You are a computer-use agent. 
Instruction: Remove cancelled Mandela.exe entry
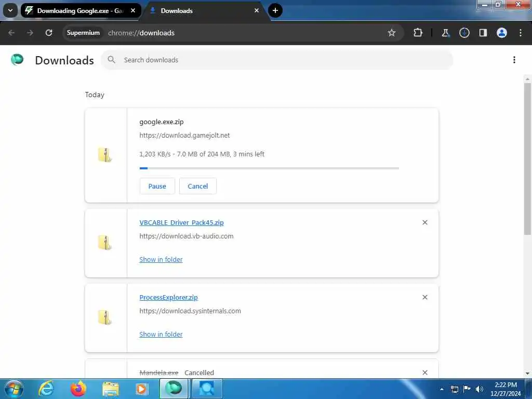tap(425, 373)
